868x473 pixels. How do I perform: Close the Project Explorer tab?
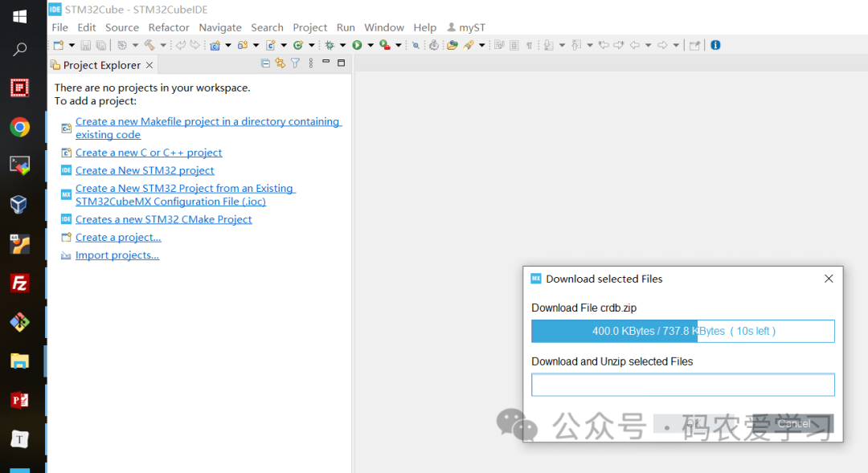[149, 65]
